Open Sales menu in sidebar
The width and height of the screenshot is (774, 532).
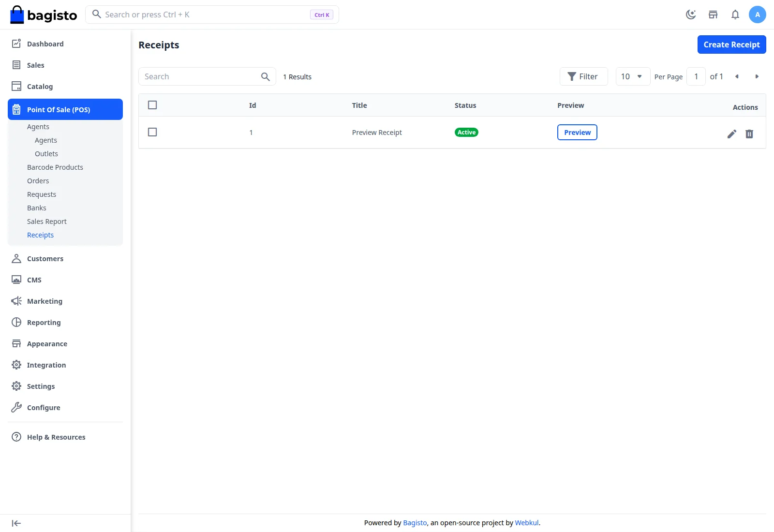(x=65, y=65)
